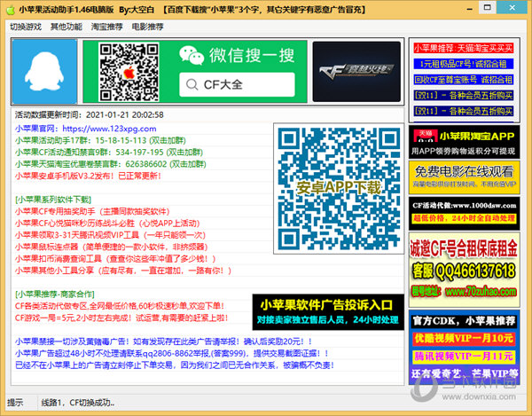Open first [双11] 各种会员五折购买 ad
This screenshot has height=416, width=532.
point(464,95)
